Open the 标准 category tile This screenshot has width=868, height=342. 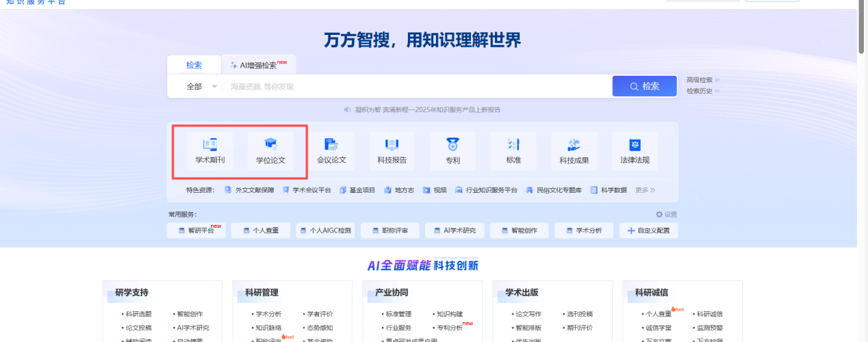point(513,152)
